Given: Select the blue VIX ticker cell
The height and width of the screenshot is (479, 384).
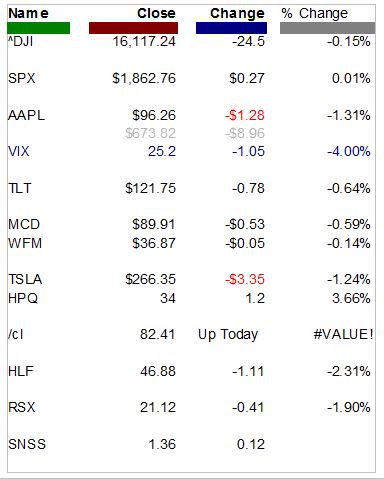Looking at the screenshot, I should tap(19, 151).
